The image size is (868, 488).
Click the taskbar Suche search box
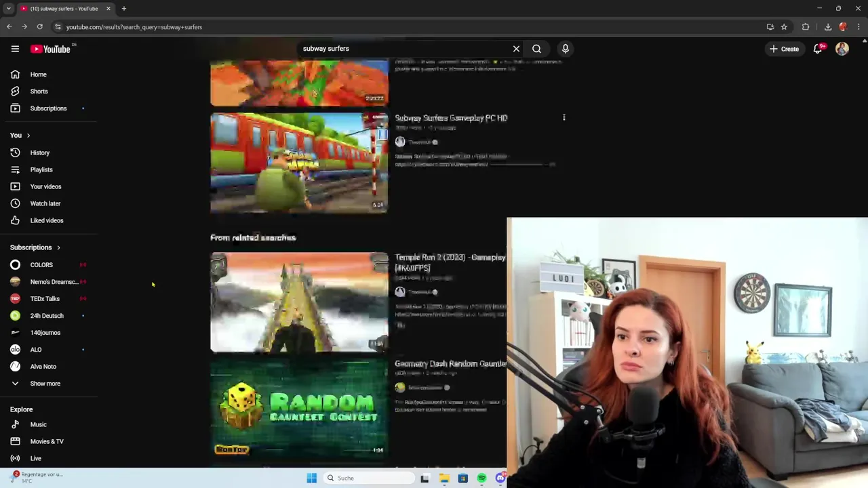pyautogui.click(x=368, y=478)
